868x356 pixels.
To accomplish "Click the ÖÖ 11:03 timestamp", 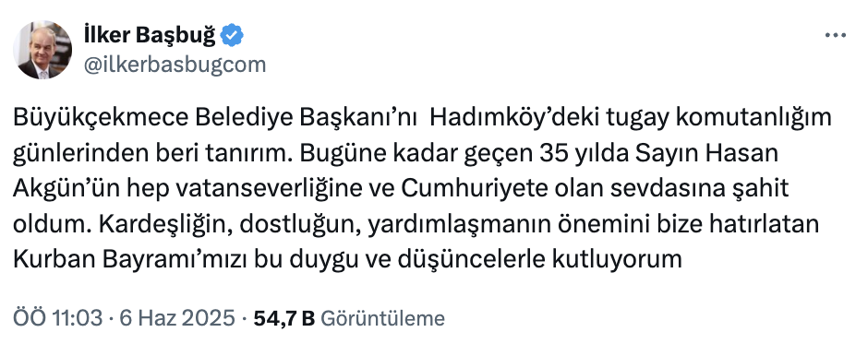I will click(x=57, y=318).
